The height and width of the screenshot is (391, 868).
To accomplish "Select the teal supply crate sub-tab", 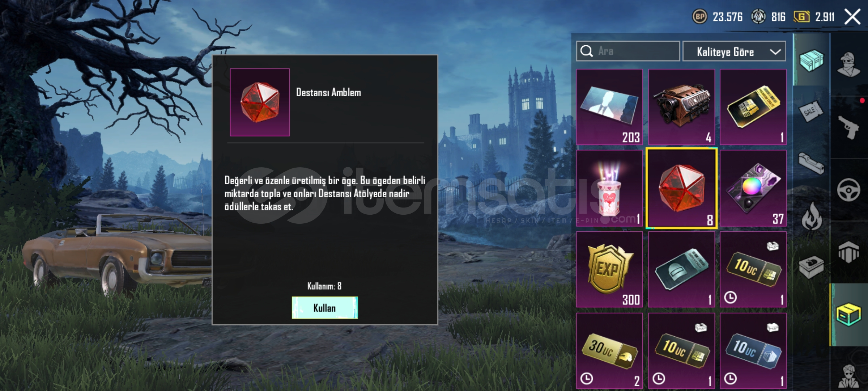I will [x=811, y=60].
